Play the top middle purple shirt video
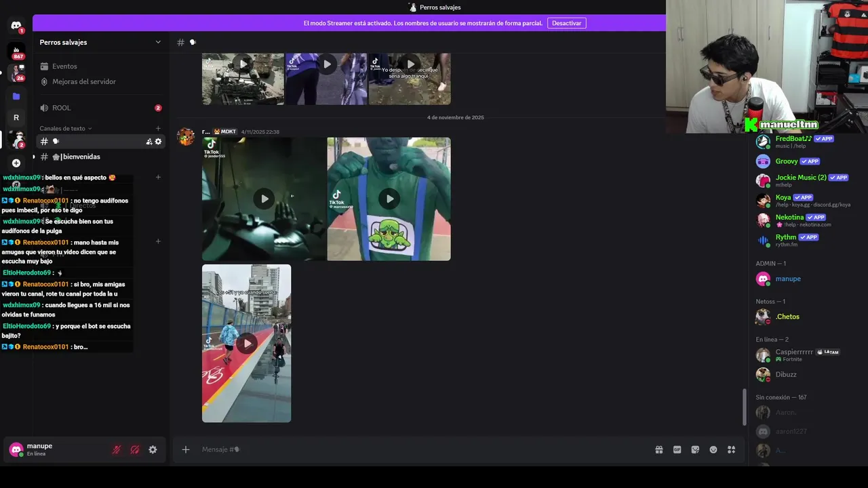The width and height of the screenshot is (868, 488). 326,64
